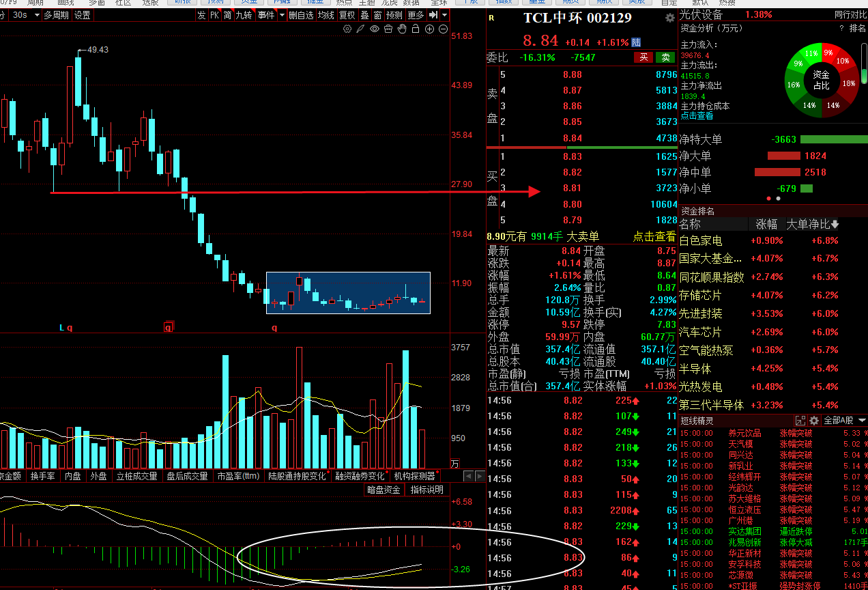Click 删自选 remove from watchlist
The image size is (868, 590).
tap(302, 15)
